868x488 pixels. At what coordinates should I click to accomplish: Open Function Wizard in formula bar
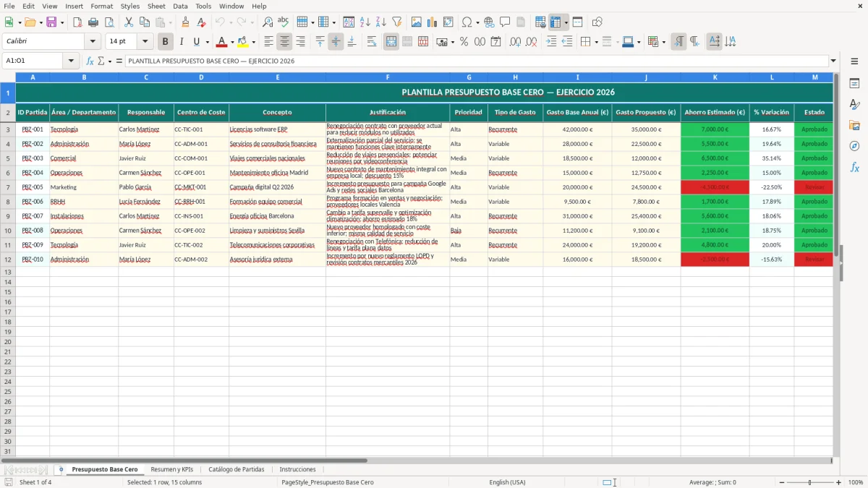pyautogui.click(x=90, y=61)
